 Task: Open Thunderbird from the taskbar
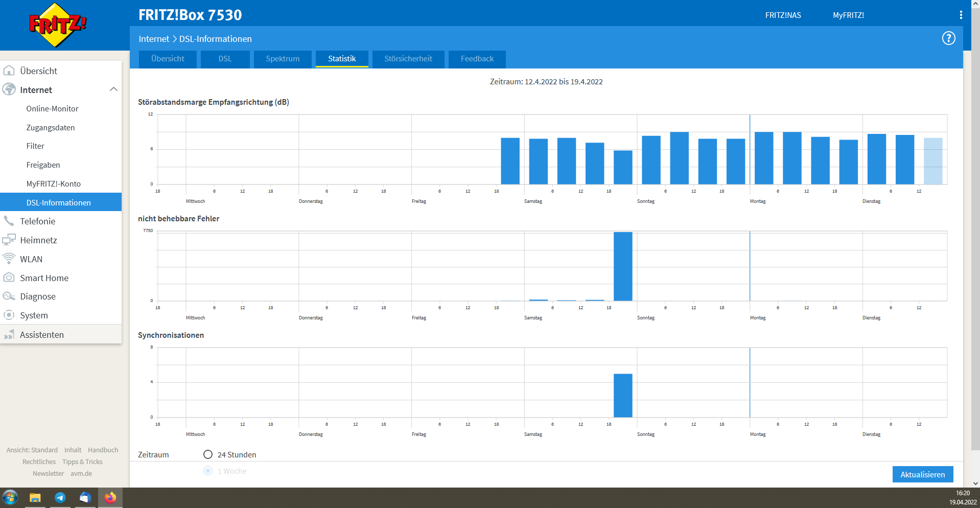(x=85, y=498)
